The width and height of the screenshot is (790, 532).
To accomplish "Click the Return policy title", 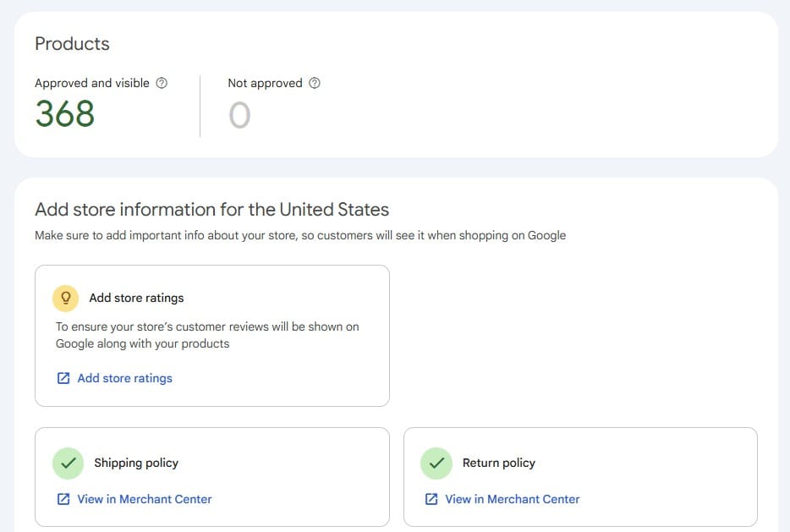I will (499, 463).
